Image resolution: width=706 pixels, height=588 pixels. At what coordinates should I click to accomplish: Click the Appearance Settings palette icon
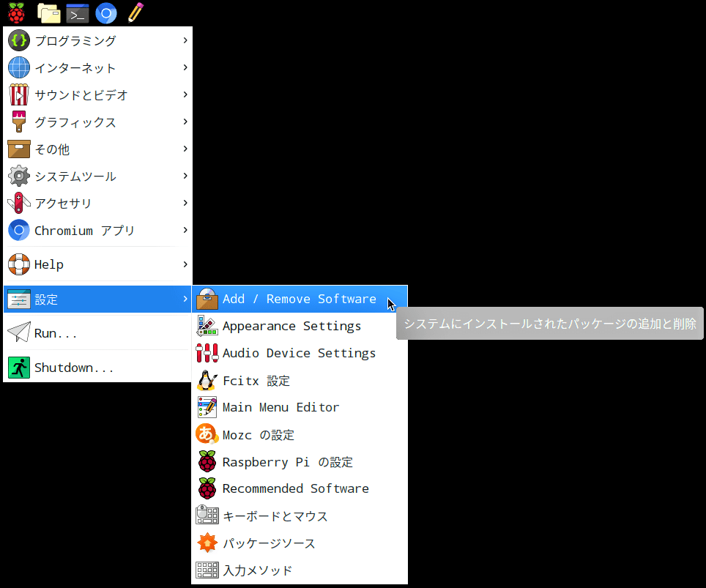[207, 326]
